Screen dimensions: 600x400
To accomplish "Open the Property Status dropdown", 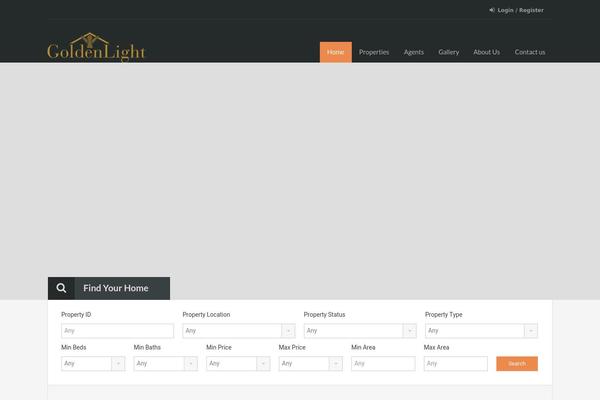I will (x=360, y=331).
